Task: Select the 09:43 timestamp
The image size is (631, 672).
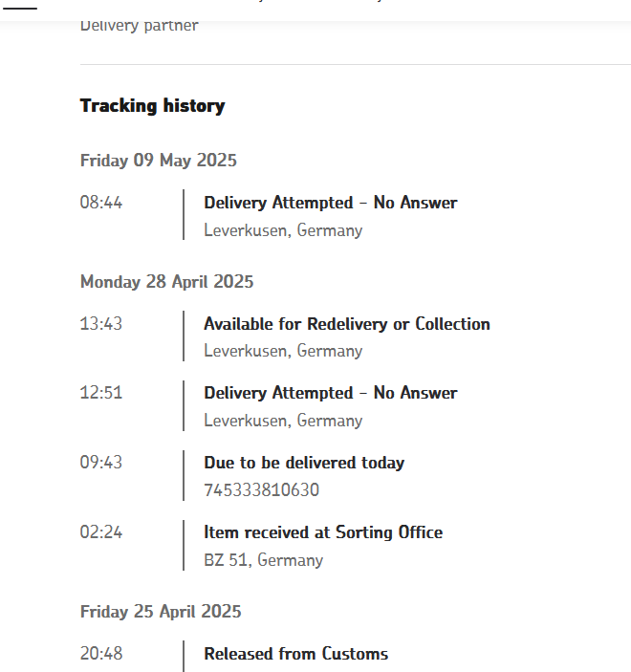Action: 101,463
